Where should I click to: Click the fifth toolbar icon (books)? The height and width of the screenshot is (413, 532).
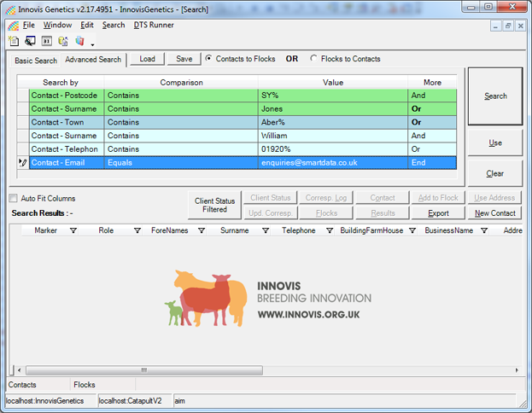pyautogui.click(x=79, y=41)
